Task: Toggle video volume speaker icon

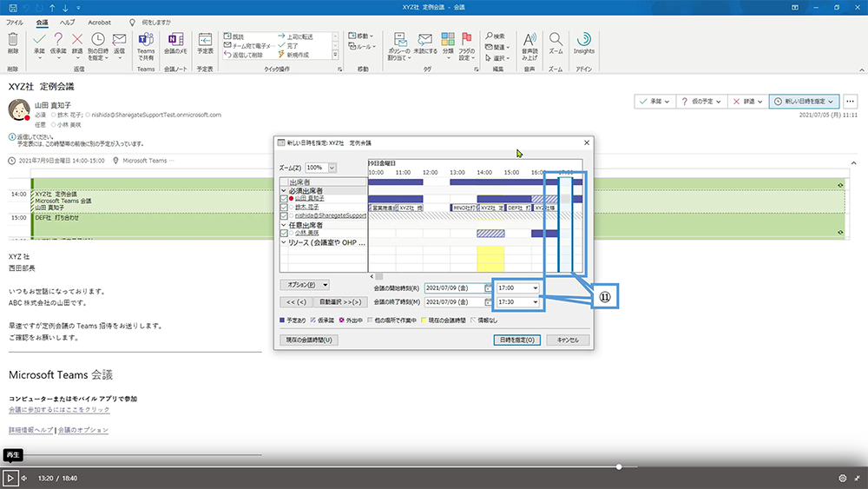Action: [x=24, y=479]
